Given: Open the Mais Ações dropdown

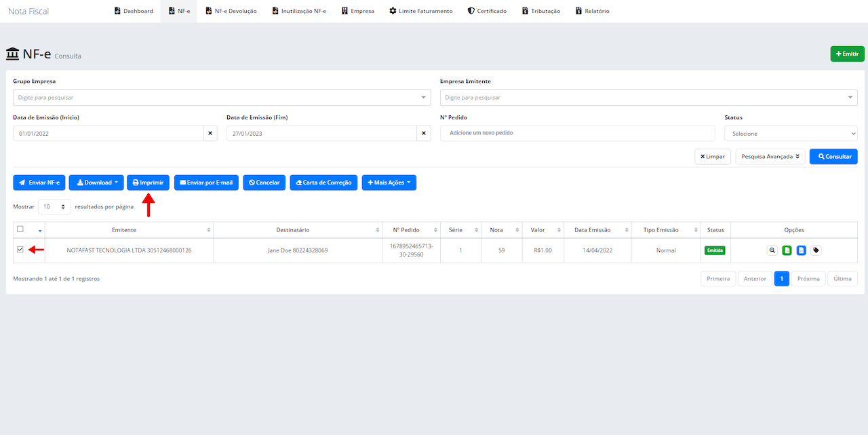Looking at the screenshot, I should [x=389, y=183].
